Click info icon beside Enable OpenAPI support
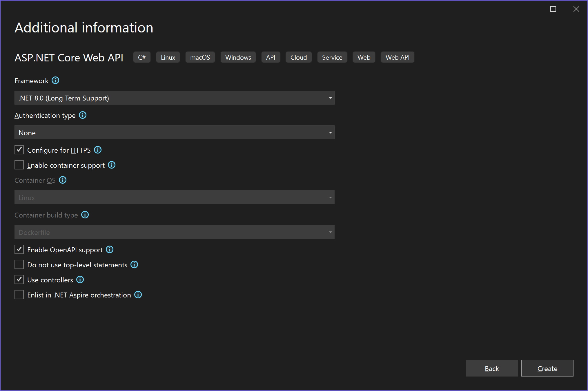 110,250
